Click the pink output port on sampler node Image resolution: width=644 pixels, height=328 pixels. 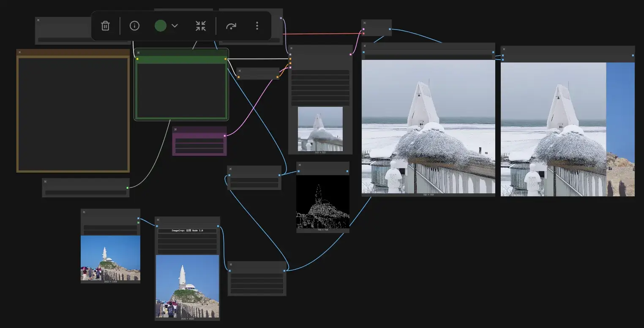tap(351, 54)
